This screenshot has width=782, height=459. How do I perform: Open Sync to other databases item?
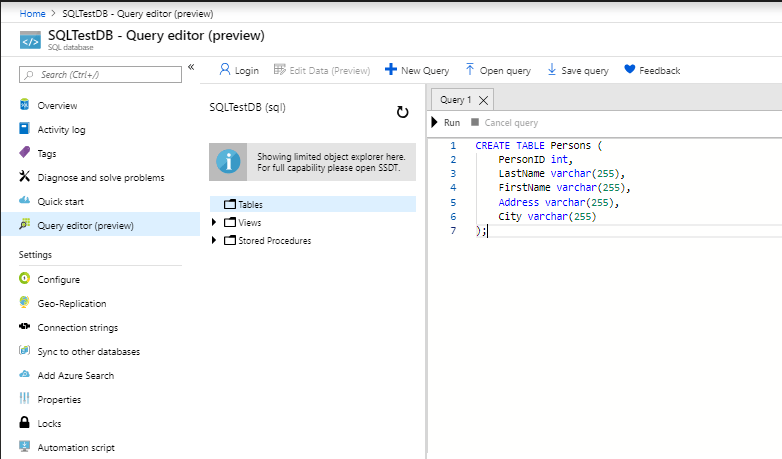point(89,351)
